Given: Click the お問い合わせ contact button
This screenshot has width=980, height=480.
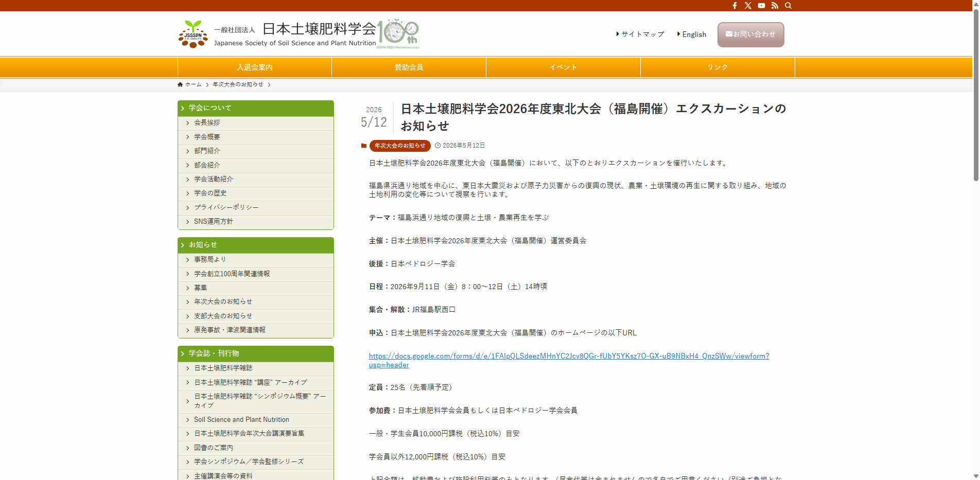Looking at the screenshot, I should [751, 34].
